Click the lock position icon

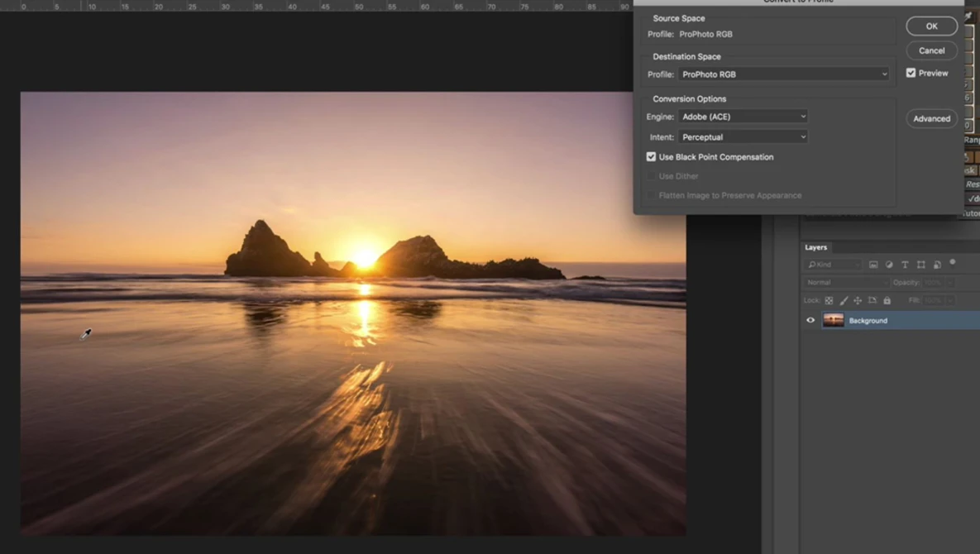(x=858, y=300)
